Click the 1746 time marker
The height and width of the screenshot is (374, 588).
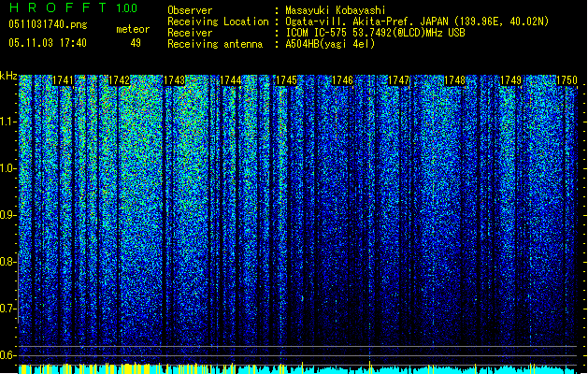point(342,80)
